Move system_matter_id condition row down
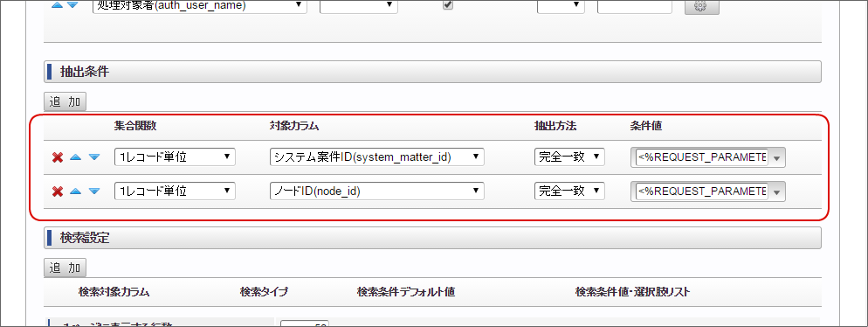This screenshot has width=868, height=327. pyautogui.click(x=94, y=157)
